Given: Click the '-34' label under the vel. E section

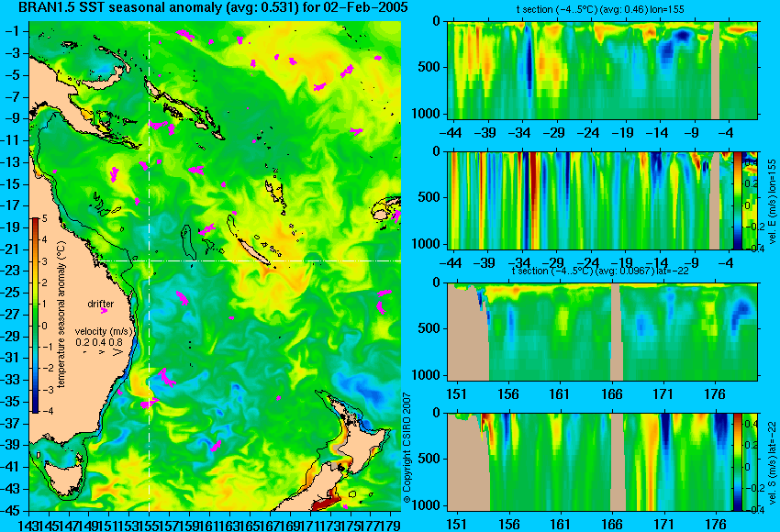Looking at the screenshot, I should point(520,262).
